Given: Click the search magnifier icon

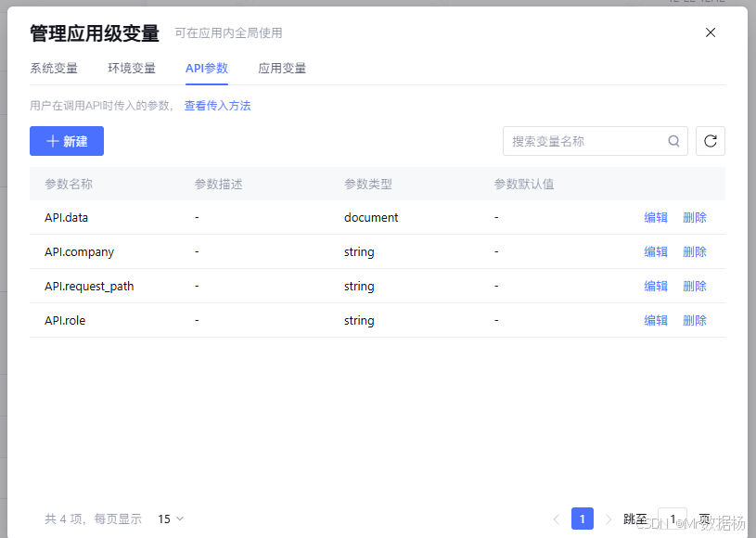Looking at the screenshot, I should pos(673,140).
